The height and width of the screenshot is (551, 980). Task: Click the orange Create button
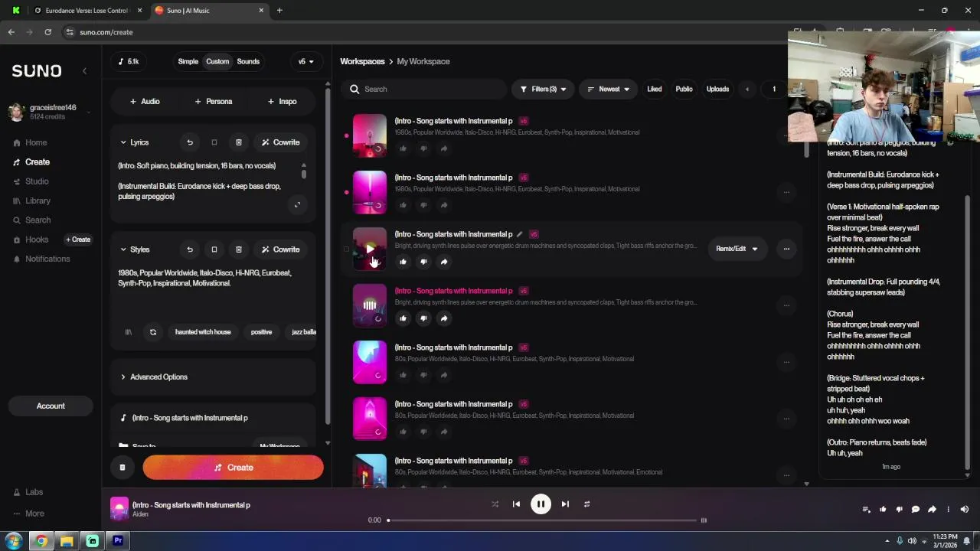tap(233, 468)
